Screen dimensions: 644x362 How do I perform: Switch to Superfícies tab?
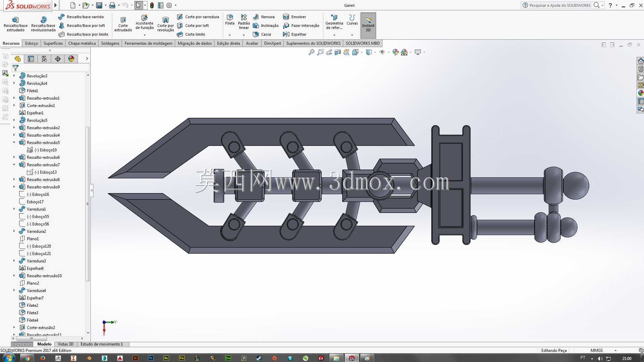pyautogui.click(x=53, y=43)
